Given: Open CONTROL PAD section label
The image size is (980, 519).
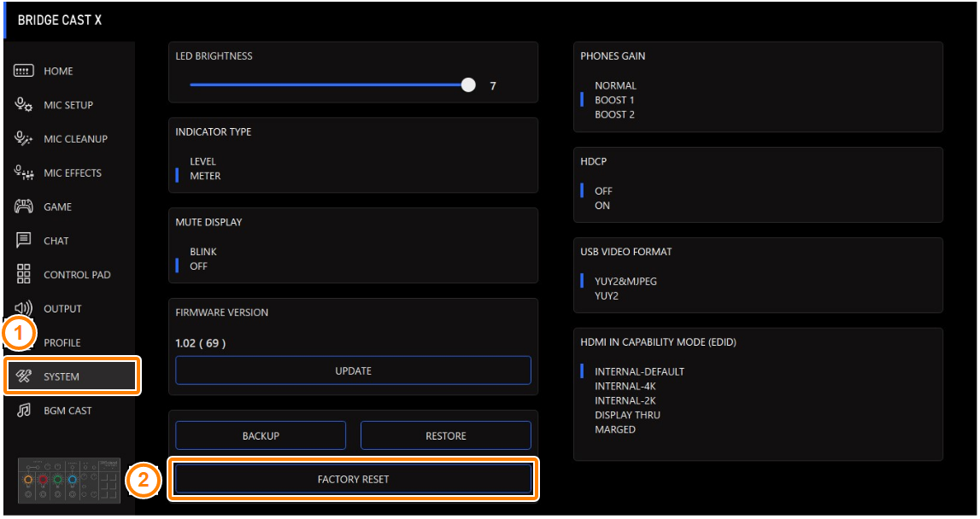Looking at the screenshot, I should pos(77,275).
